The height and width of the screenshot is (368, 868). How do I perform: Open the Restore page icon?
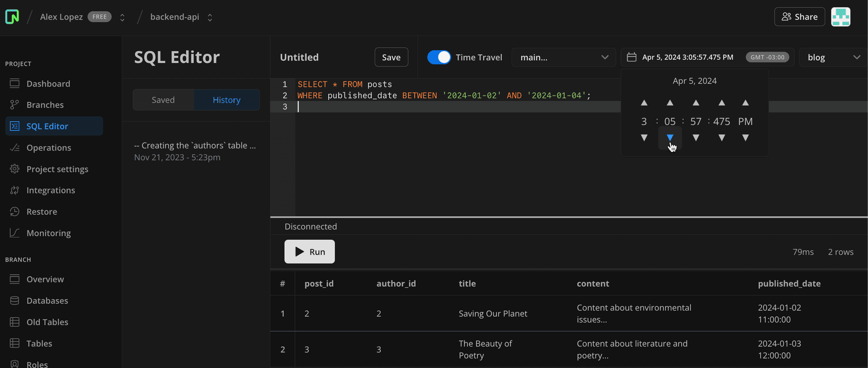coord(15,212)
